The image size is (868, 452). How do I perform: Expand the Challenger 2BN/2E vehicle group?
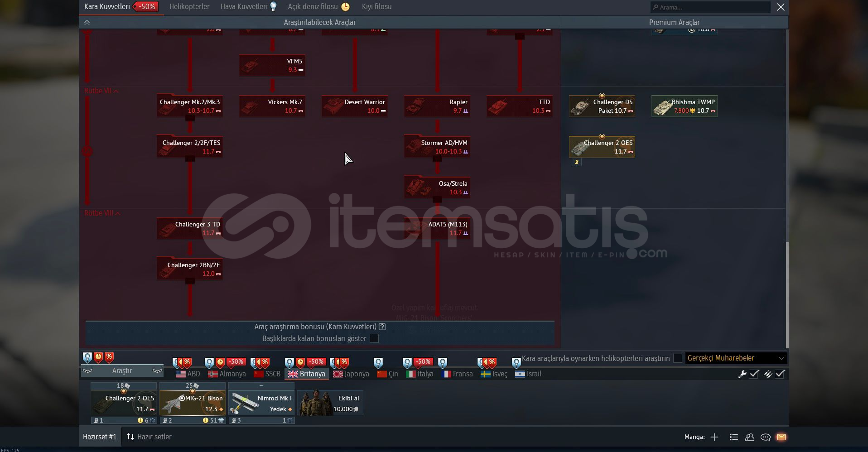190,269
